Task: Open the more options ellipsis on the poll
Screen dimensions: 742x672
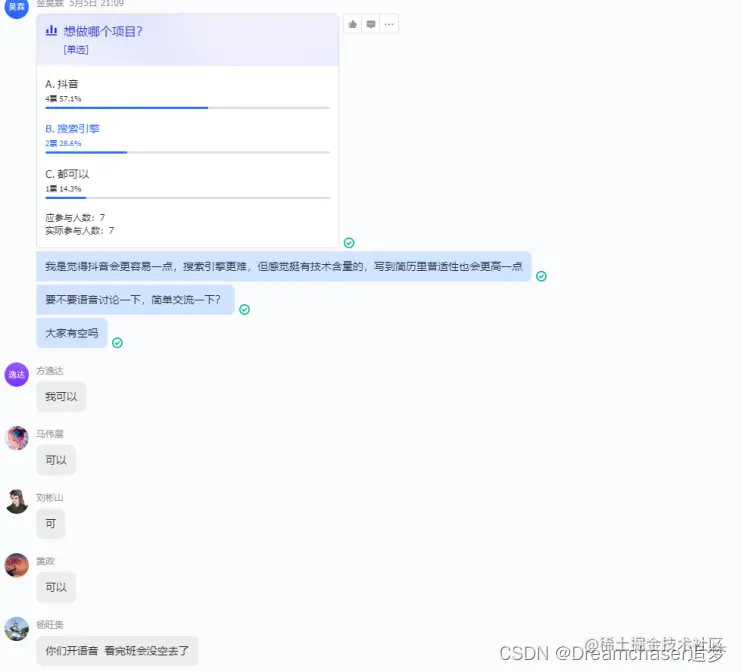Action: [x=389, y=24]
